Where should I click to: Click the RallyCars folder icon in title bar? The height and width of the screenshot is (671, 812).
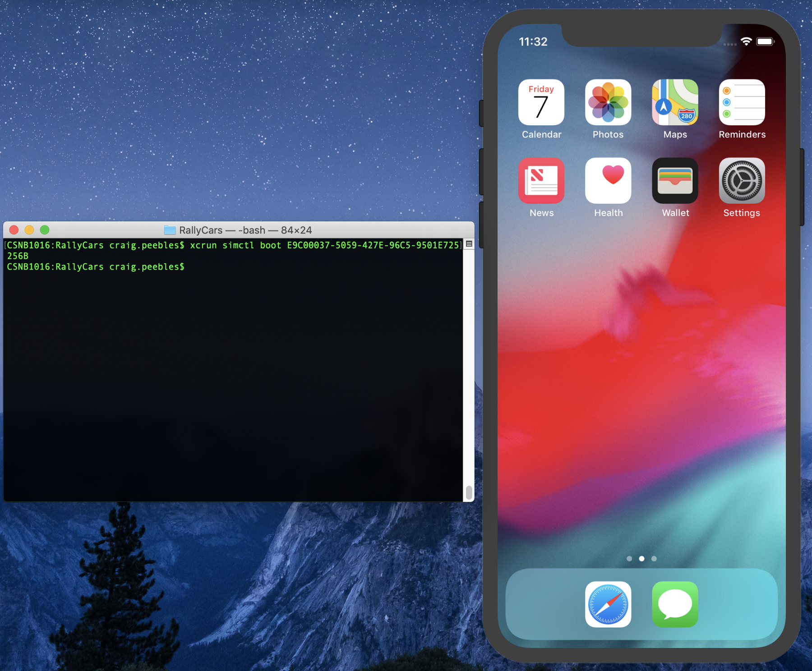170,230
